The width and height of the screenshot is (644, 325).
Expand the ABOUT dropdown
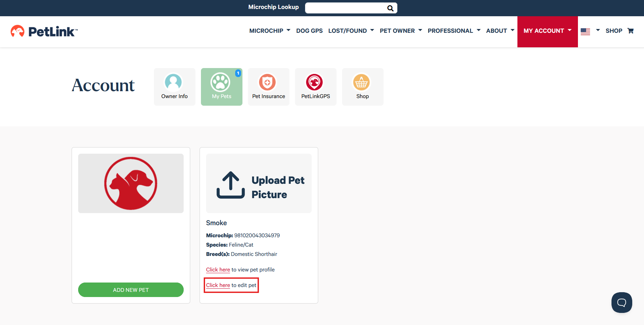pyautogui.click(x=500, y=31)
